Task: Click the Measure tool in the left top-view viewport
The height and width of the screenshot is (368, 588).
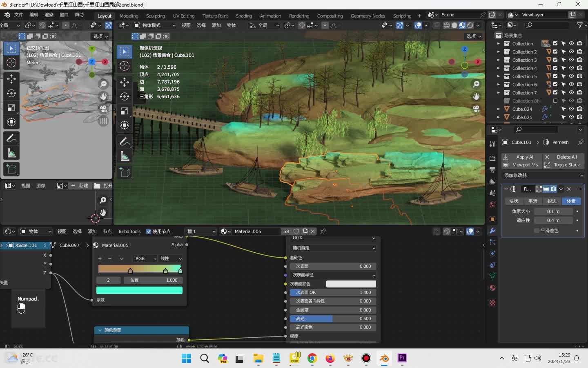Action: click(11, 153)
